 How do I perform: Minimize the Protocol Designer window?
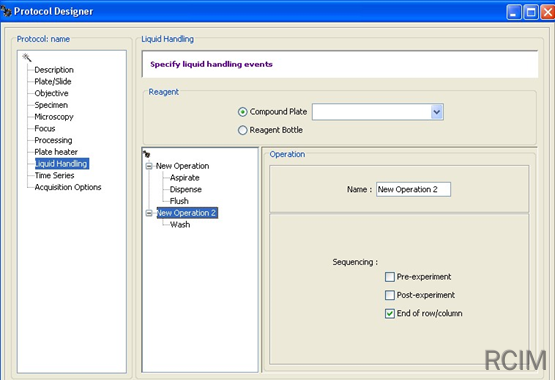pos(514,12)
